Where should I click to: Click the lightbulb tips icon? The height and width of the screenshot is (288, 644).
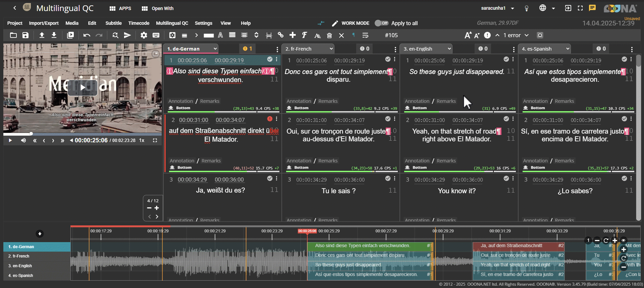(x=527, y=8)
